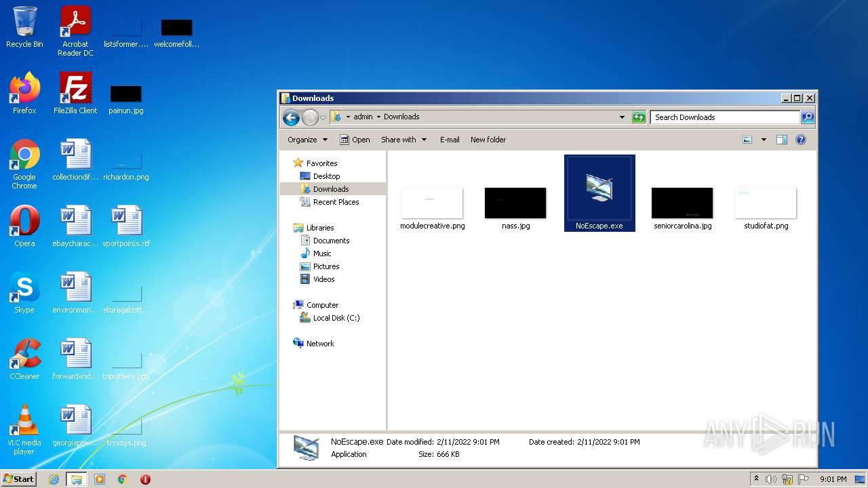Screen dimensions: 868x488
Task: Expand the address bar history dropdown
Action: point(622,117)
